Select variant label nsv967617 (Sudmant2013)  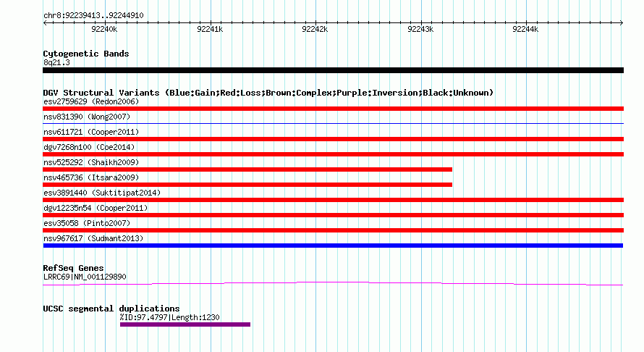tap(93, 238)
